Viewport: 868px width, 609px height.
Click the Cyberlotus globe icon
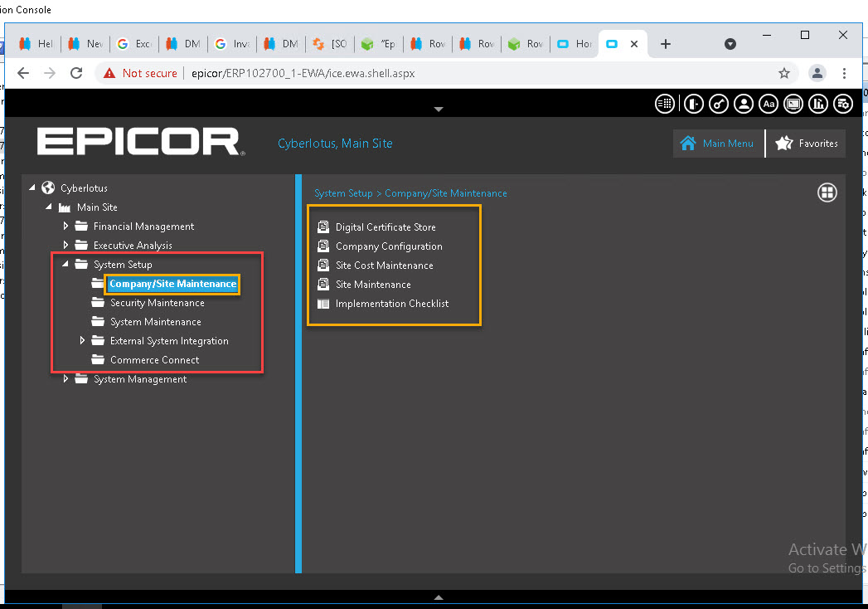click(x=48, y=188)
